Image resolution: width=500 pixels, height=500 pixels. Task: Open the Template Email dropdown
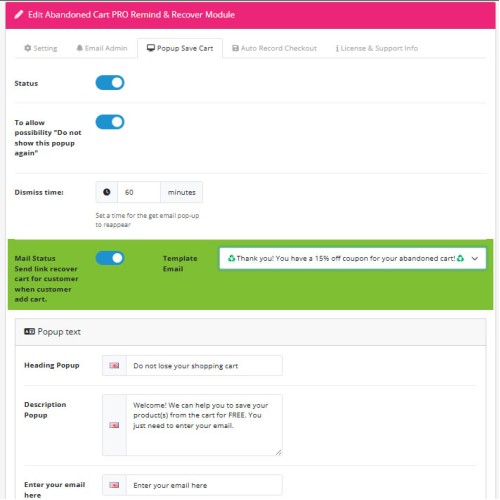(x=352, y=258)
